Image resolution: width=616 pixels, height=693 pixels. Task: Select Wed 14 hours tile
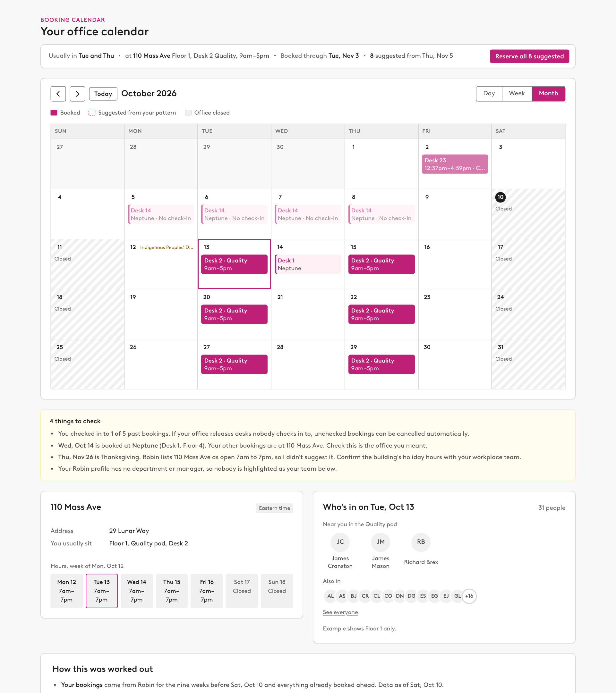point(137,591)
